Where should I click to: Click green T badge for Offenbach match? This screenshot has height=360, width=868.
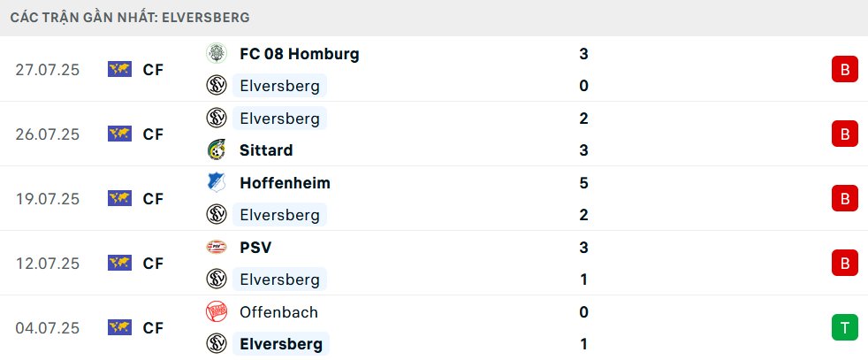845,327
